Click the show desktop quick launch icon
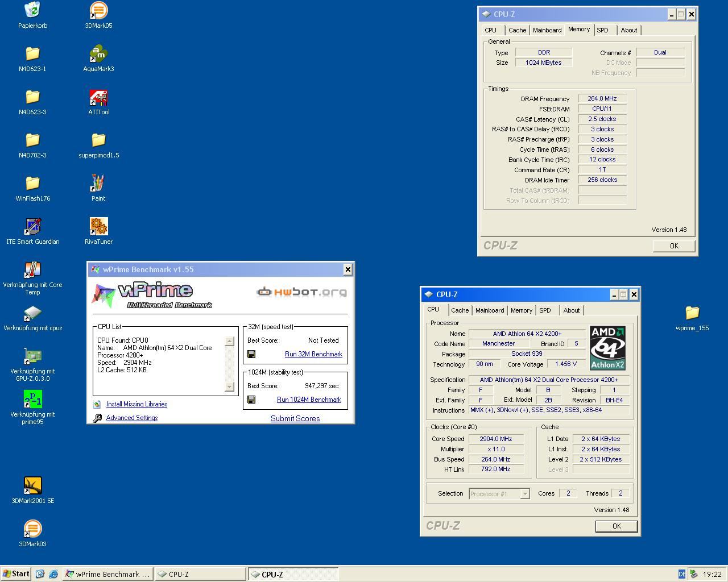Image resolution: width=728 pixels, height=582 pixels. 40,574
